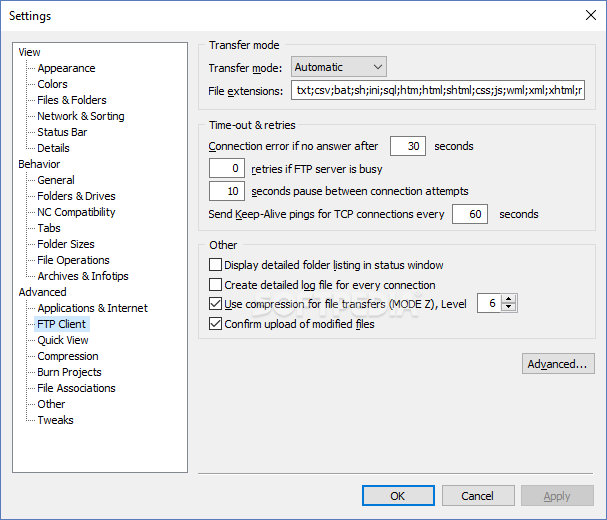
Task: Confirm settings with OK button
Action: (x=398, y=496)
